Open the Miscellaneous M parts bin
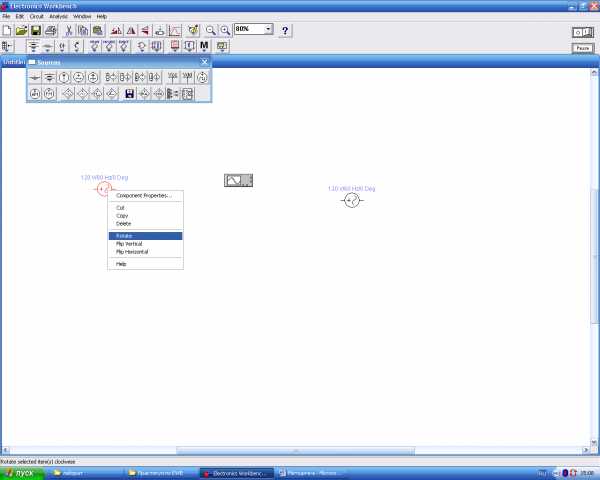 pyautogui.click(x=204, y=46)
